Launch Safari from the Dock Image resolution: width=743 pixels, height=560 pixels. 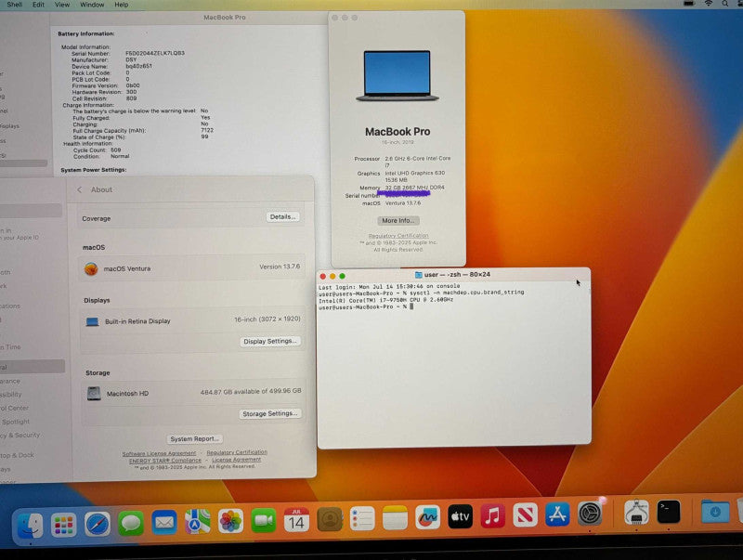pyautogui.click(x=98, y=524)
